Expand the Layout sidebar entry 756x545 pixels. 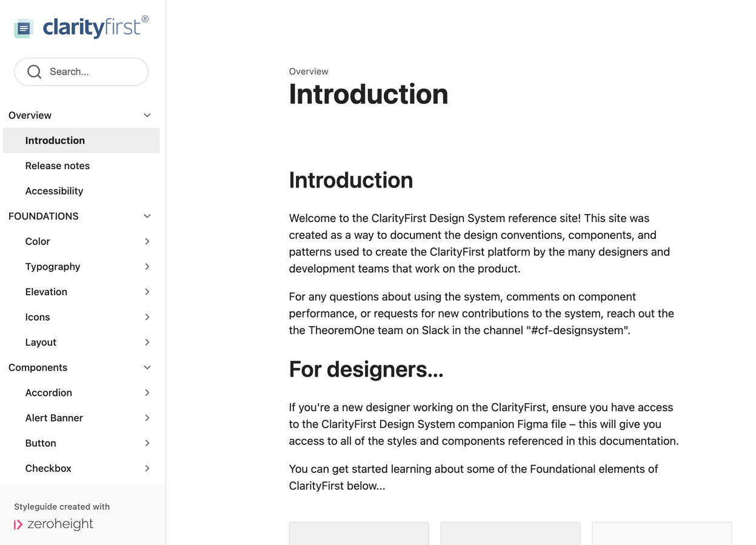[147, 342]
